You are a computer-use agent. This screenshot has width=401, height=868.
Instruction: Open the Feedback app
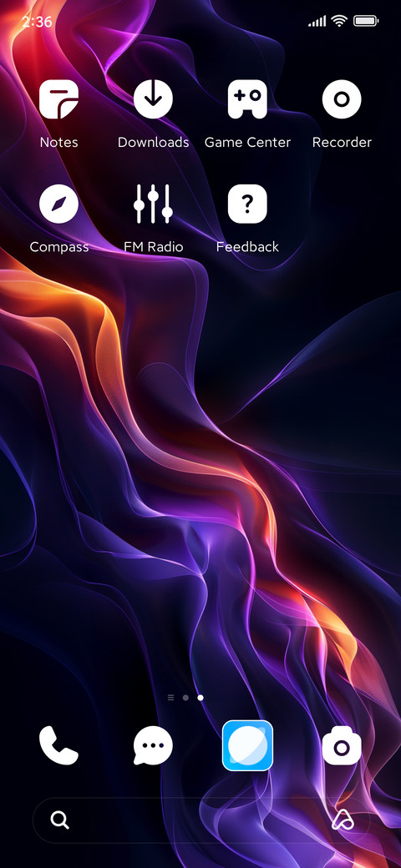click(x=247, y=204)
